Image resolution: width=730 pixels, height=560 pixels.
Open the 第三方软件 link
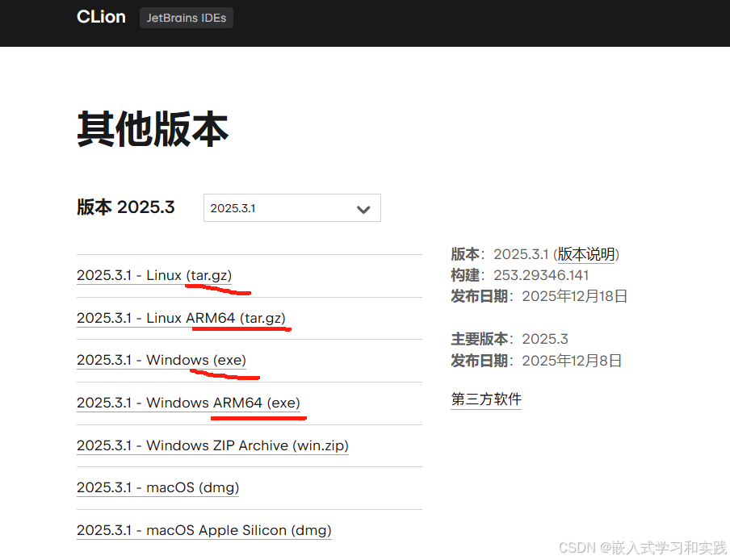click(486, 399)
